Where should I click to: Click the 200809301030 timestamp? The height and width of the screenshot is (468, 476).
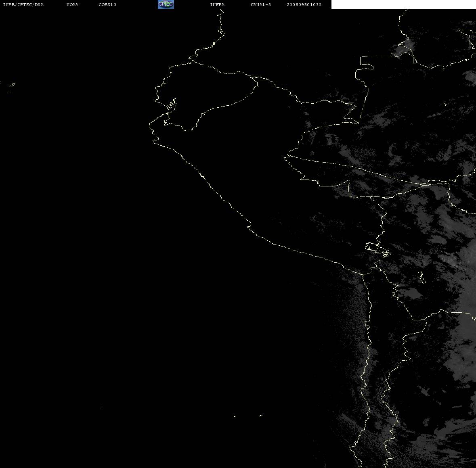click(304, 4)
